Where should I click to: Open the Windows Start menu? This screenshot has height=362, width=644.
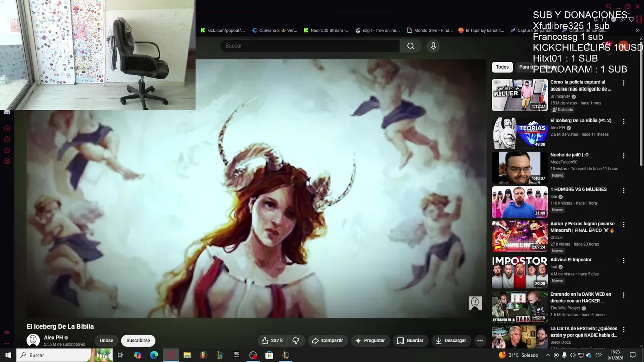[8, 355]
